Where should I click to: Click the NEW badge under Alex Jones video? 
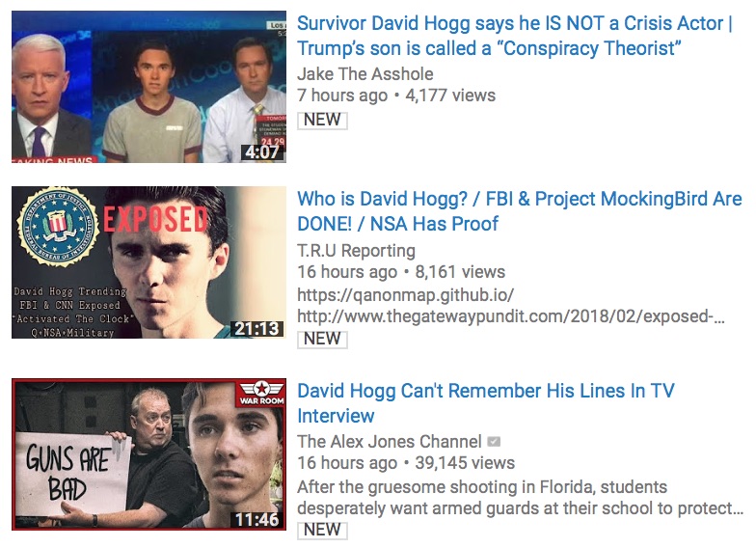point(322,531)
